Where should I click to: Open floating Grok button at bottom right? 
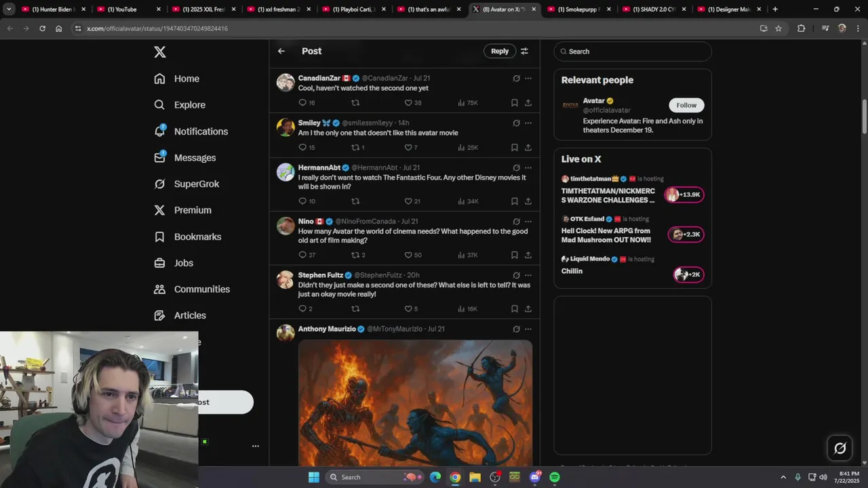840,448
